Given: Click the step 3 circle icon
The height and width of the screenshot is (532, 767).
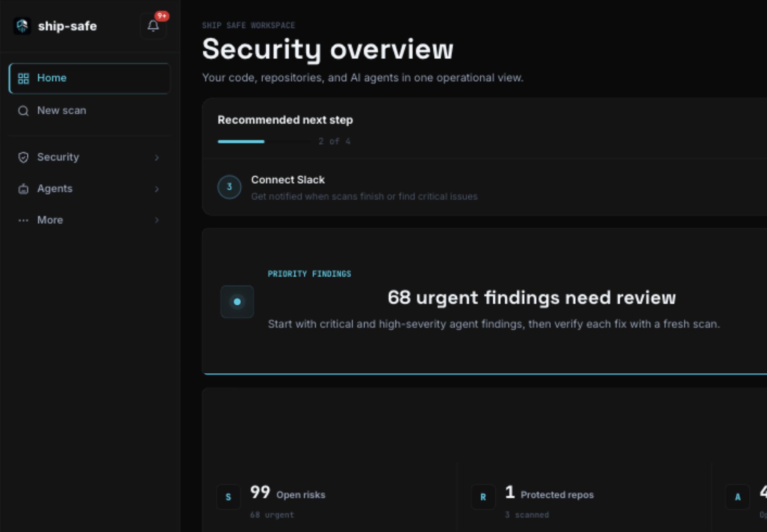Looking at the screenshot, I should point(229,187).
